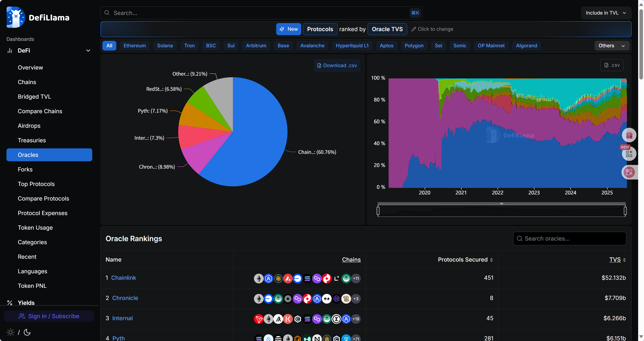Click Avalanche chain icon in Chainlink row
The height and width of the screenshot is (341, 644).
(288, 278)
